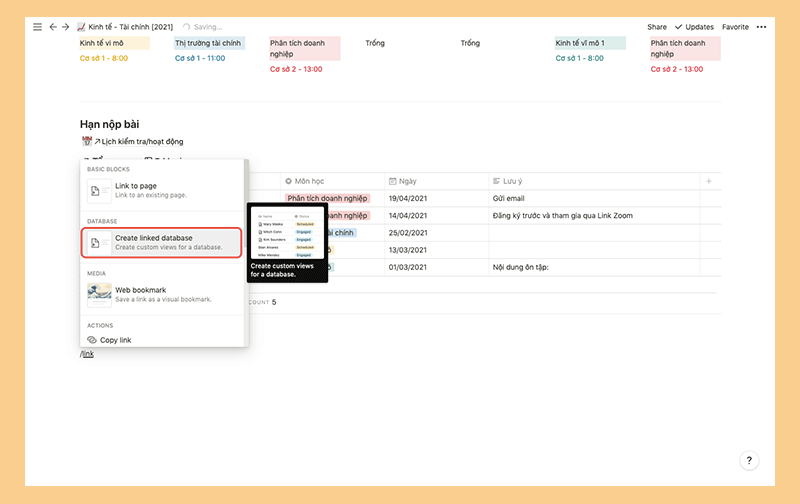This screenshot has height=504, width=800.
Task: Click the Nội dung ôn tập note cell
Action: tap(594, 267)
